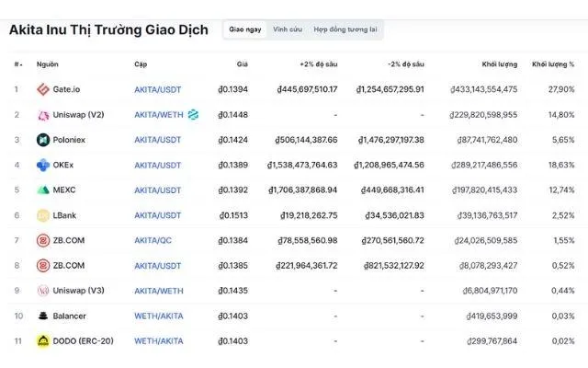This screenshot has width=588, height=368.
Task: Open the WETH/AKITA pair link for Balancer
Action: 158,316
